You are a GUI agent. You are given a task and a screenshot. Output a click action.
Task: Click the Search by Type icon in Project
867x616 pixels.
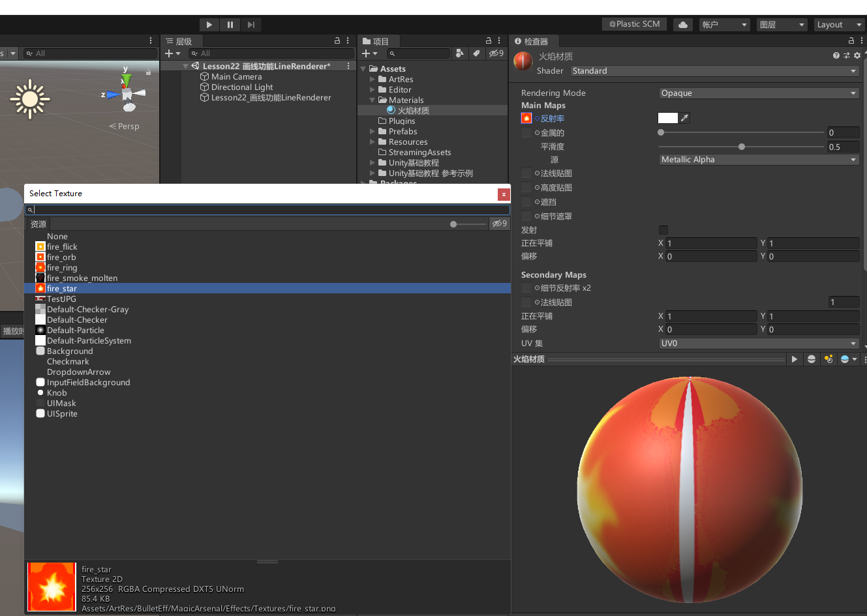[x=460, y=53]
